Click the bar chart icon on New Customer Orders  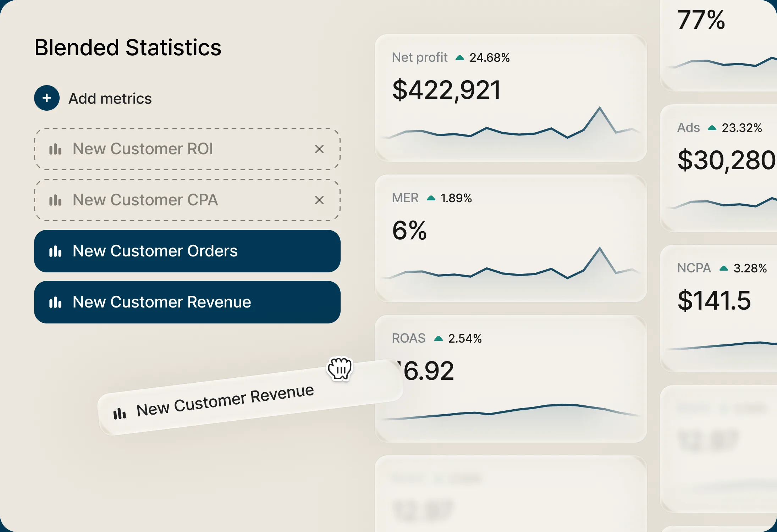click(55, 251)
